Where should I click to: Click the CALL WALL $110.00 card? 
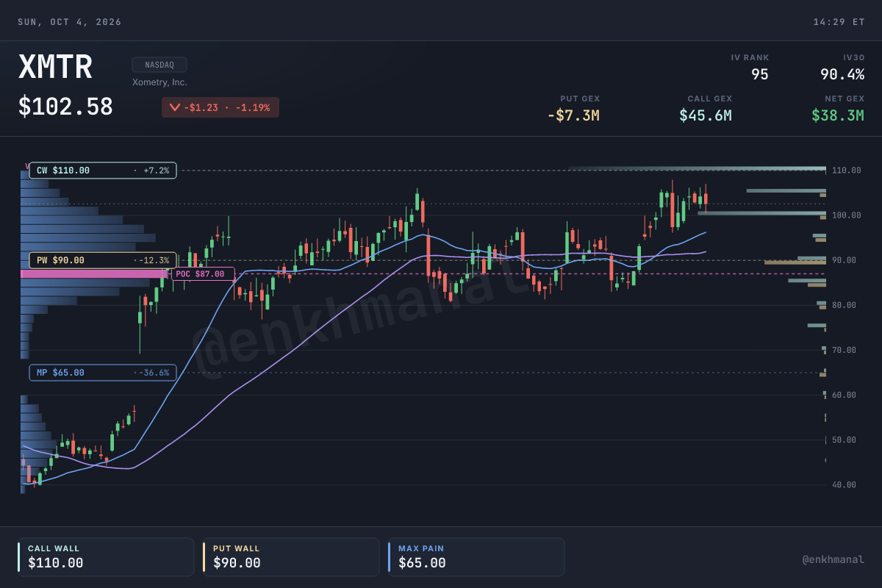[x=106, y=557]
